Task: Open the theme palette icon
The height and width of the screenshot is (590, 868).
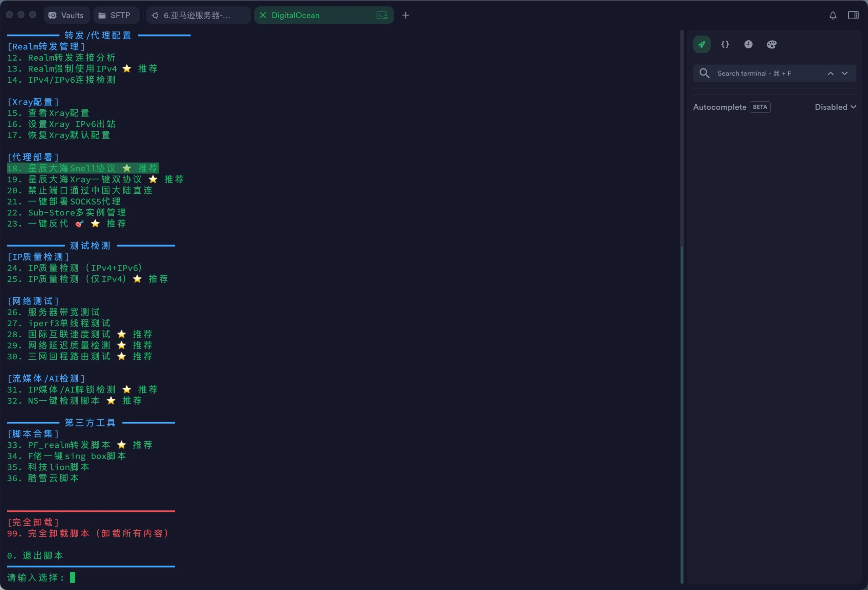Action: [x=772, y=44]
